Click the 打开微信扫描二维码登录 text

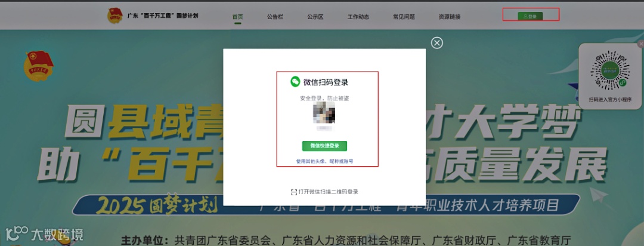[329, 192]
